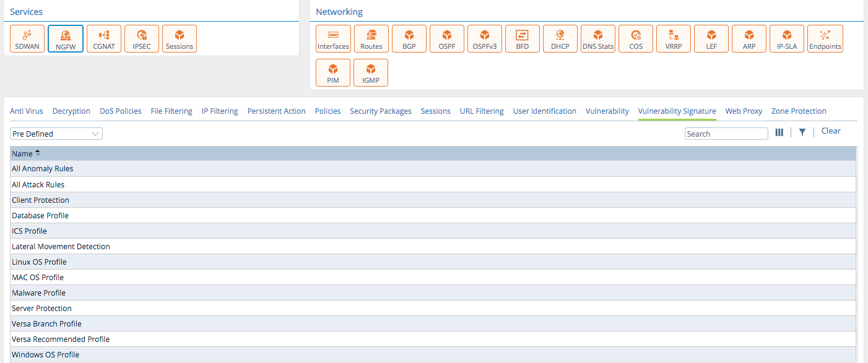This screenshot has width=868, height=363.
Task: Switch to the URL Filtering tab
Action: 481,111
